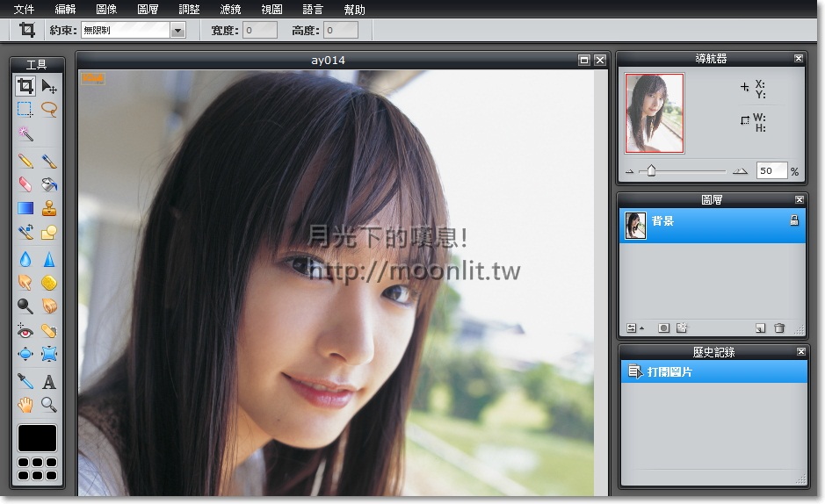Image resolution: width=825 pixels, height=504 pixels.
Task: Open the 調整 menu
Action: [x=189, y=9]
